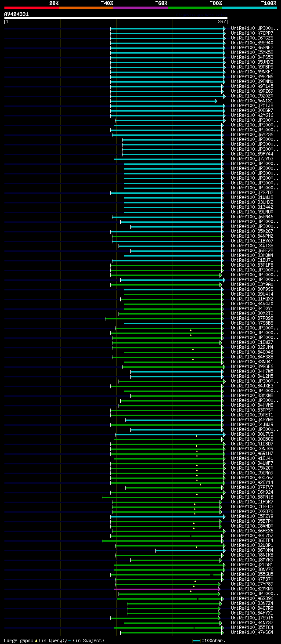Open hit UniRef100_C6TGZ5
Screen dimensions: 281x644
click(252, 38)
